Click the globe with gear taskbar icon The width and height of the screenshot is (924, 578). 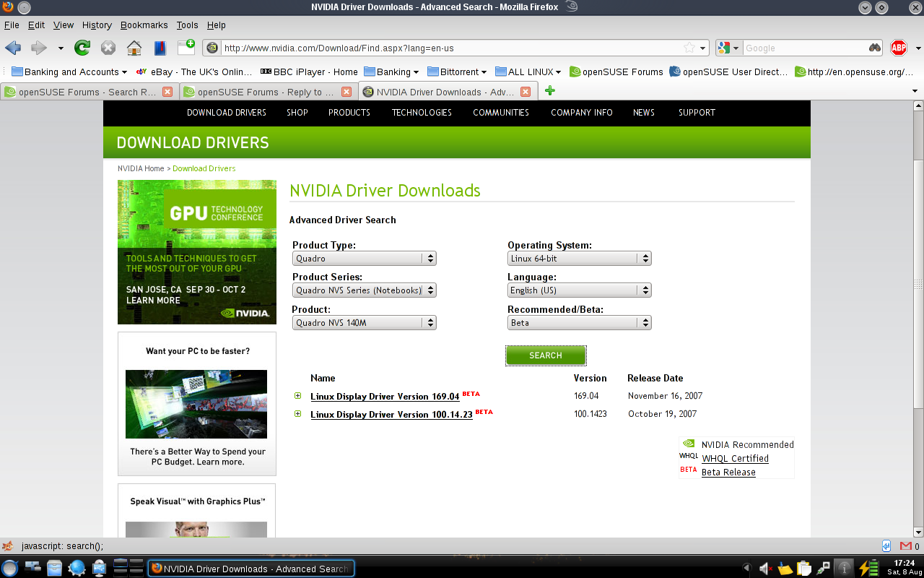click(x=77, y=568)
